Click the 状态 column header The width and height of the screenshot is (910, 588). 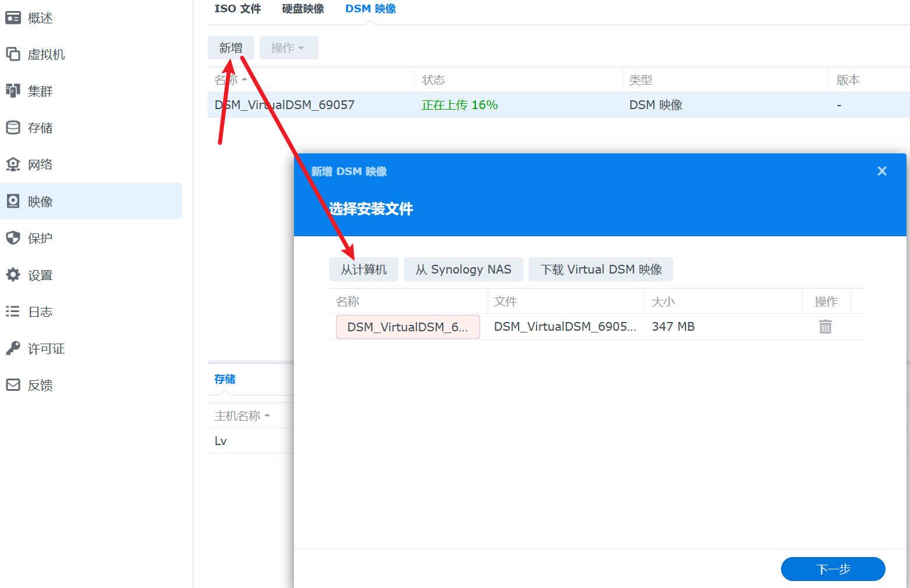518,80
